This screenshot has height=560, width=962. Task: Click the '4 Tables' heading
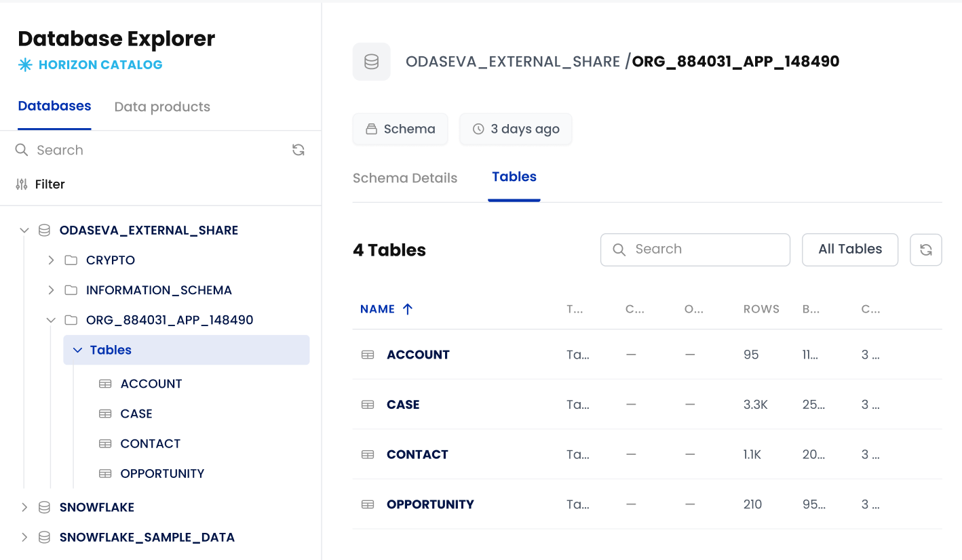coord(389,250)
